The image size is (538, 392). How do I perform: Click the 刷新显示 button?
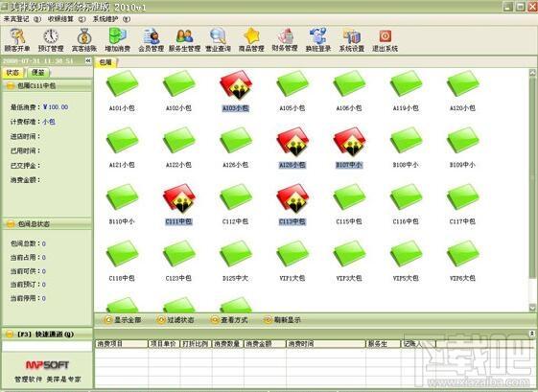[282, 320]
